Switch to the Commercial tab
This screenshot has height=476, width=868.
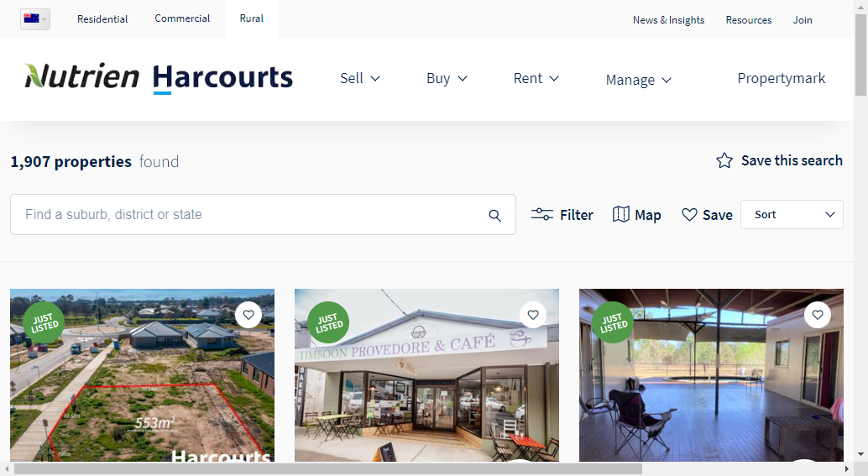click(182, 18)
